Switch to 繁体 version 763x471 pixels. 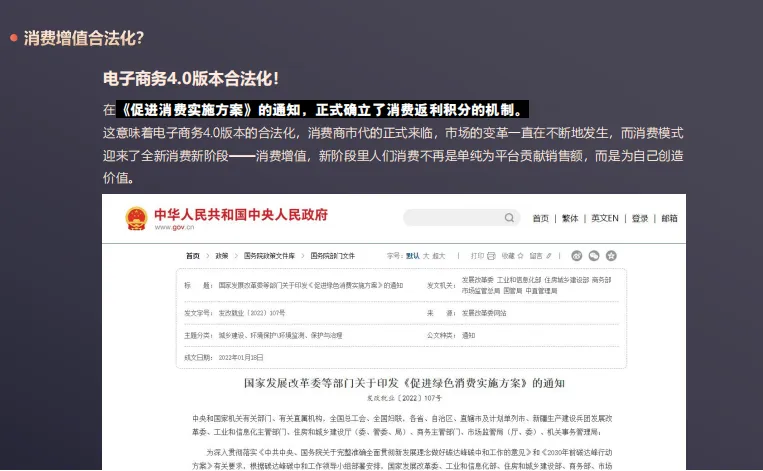point(570,218)
